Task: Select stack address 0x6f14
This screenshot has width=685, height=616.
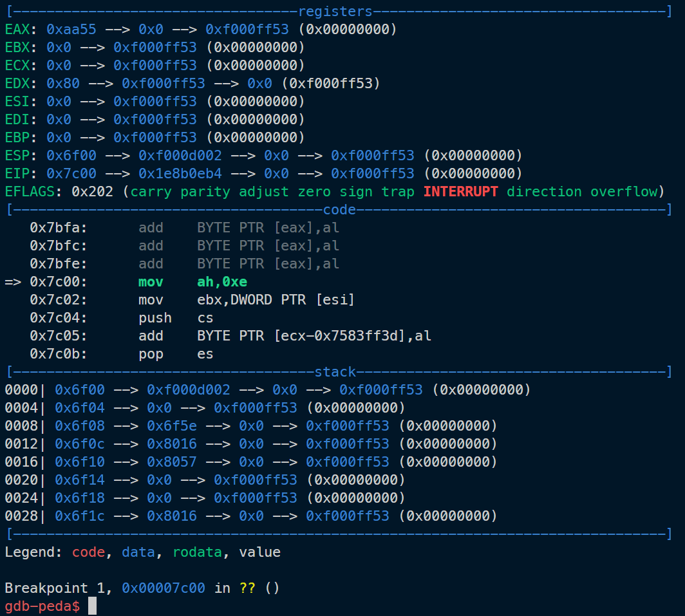Action: 80,480
